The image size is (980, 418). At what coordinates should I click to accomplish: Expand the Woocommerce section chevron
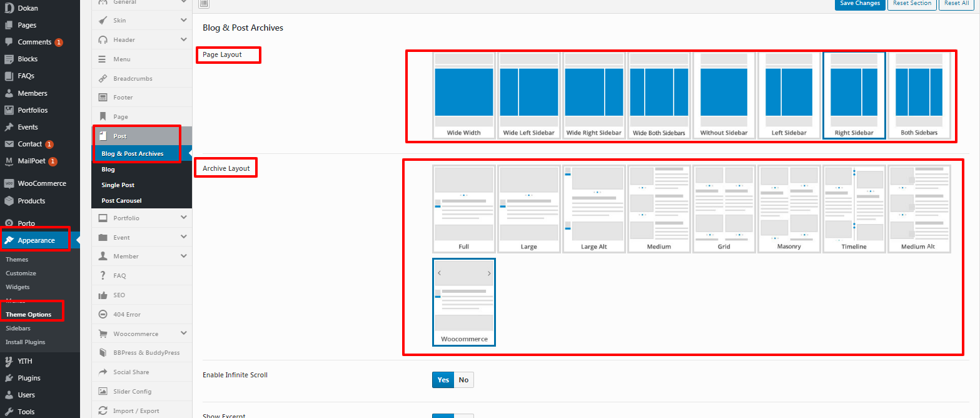click(184, 334)
